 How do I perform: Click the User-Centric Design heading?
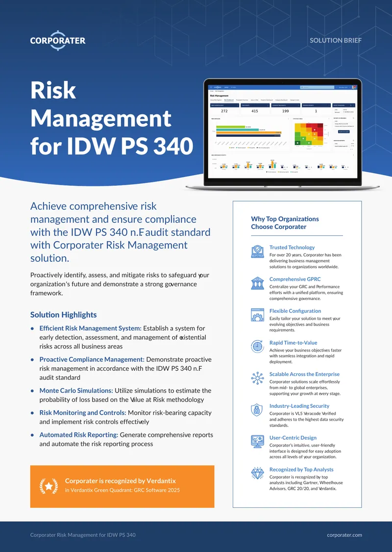[x=293, y=438]
